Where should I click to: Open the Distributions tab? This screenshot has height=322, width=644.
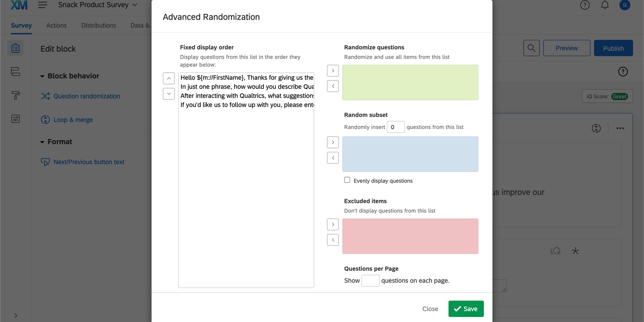[x=98, y=25]
